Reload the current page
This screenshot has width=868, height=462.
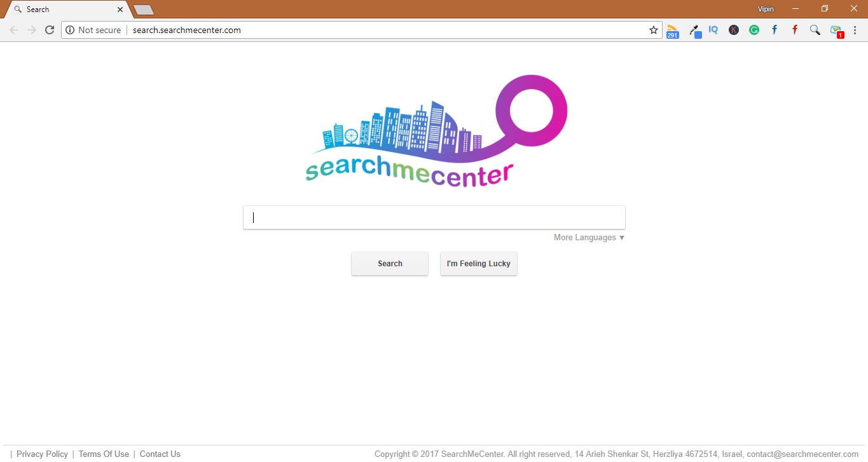tap(50, 29)
